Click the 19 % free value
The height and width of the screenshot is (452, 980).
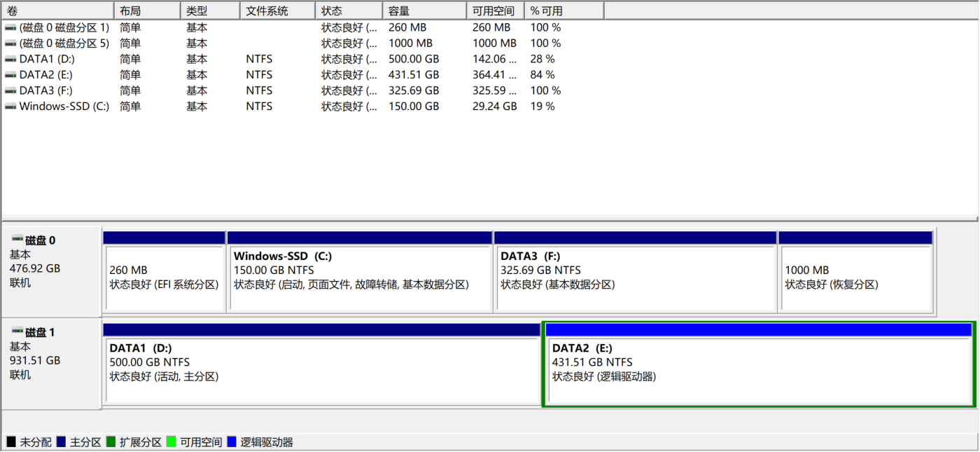click(542, 107)
